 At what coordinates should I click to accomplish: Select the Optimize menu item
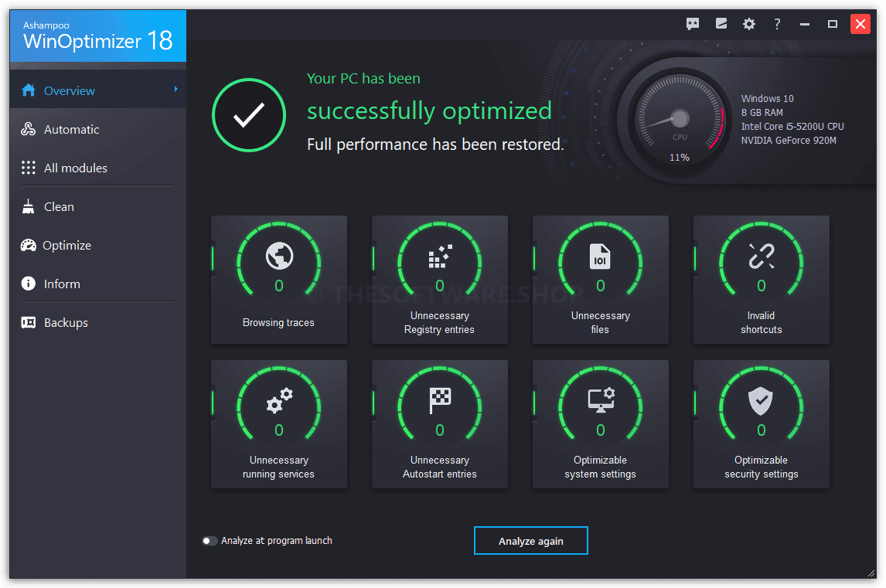(x=67, y=245)
